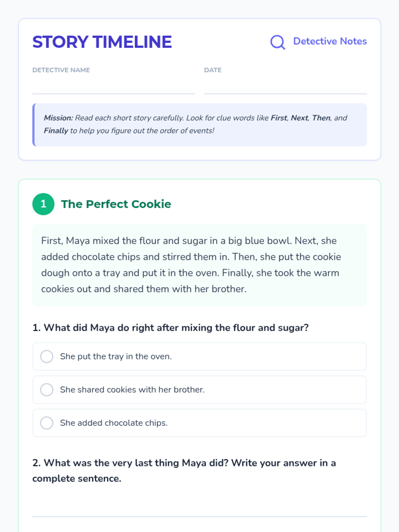
Task: Click question 1 about mixing flour and sugar
Action: [x=171, y=328]
